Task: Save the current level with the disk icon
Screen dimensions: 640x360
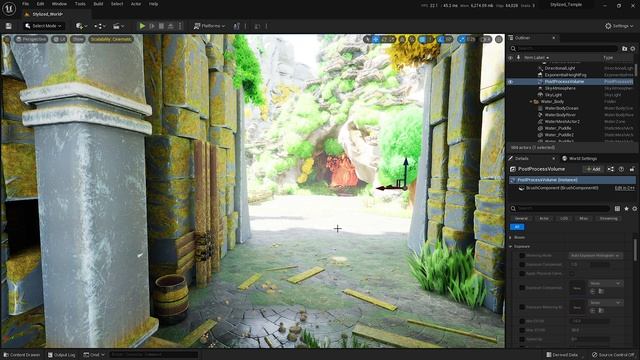Action: [x=9, y=26]
